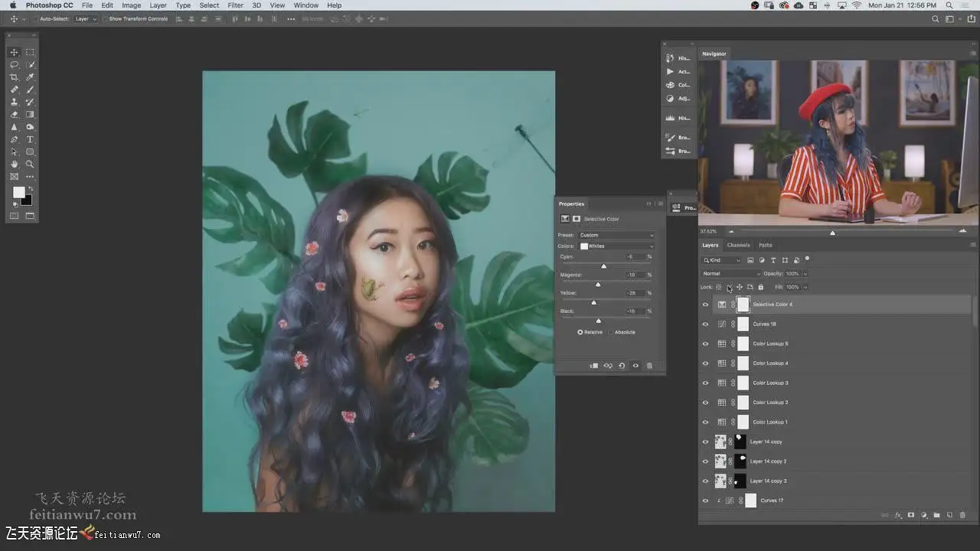Open the collapsed Adjustments panel icon

click(x=670, y=99)
